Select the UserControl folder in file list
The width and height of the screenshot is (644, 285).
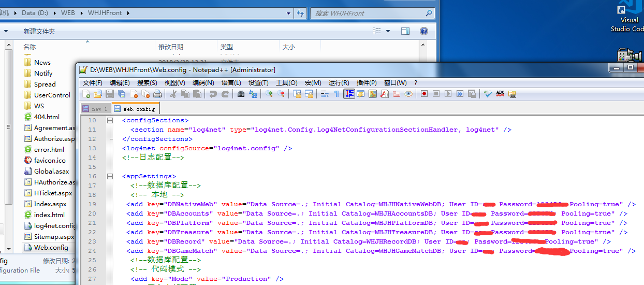tap(52, 95)
